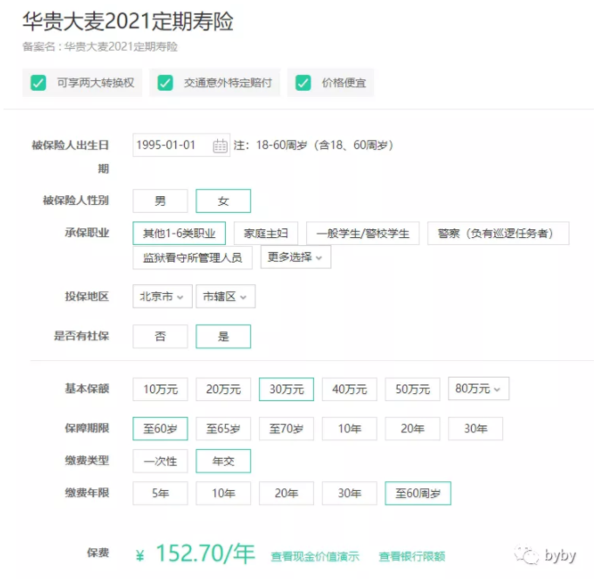The height and width of the screenshot is (579, 600).
Task: Set payment term to 30年
Action: coord(350,493)
